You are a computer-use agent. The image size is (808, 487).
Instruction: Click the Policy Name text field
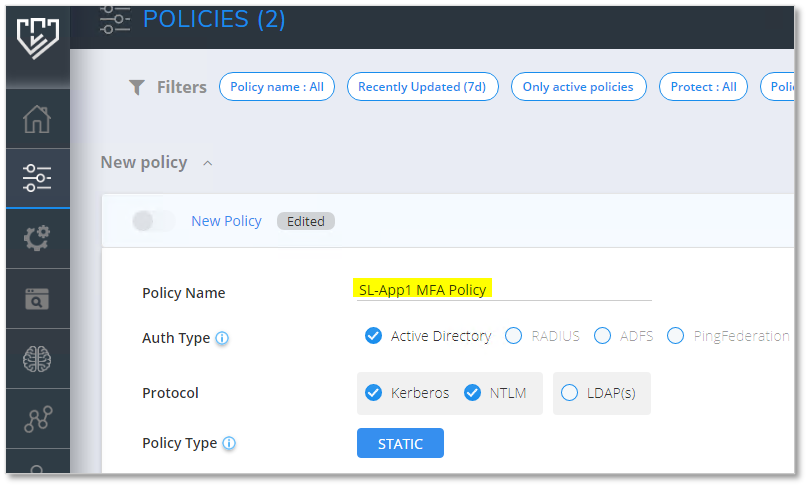point(500,290)
